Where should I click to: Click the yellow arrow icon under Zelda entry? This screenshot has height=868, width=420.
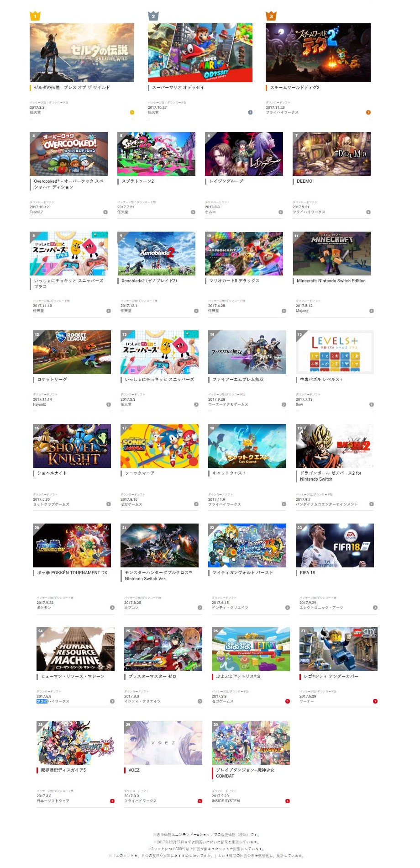(x=132, y=112)
